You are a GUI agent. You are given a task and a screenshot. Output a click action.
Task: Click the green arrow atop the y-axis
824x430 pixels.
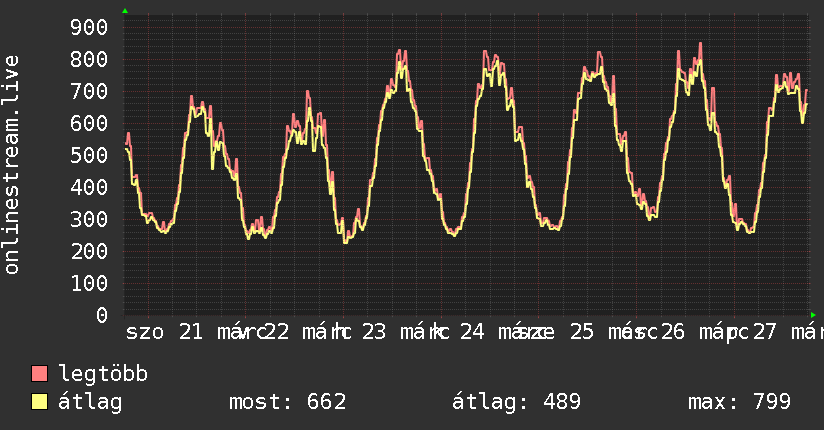coord(125,11)
